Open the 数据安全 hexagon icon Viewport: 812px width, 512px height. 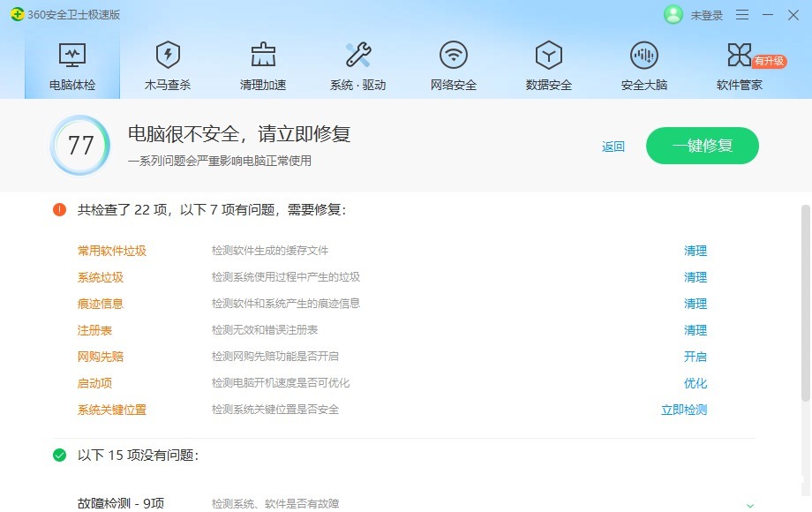(x=549, y=55)
